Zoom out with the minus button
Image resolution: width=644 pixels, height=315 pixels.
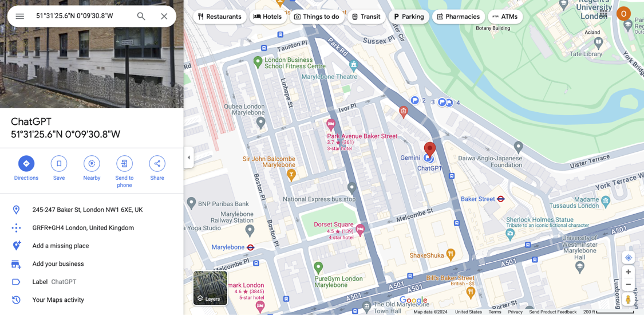(x=628, y=285)
